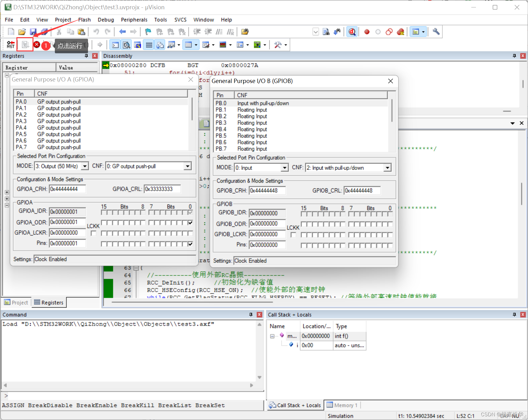Open a file with the folder icon
The height and width of the screenshot is (420, 528).
click(x=22, y=32)
